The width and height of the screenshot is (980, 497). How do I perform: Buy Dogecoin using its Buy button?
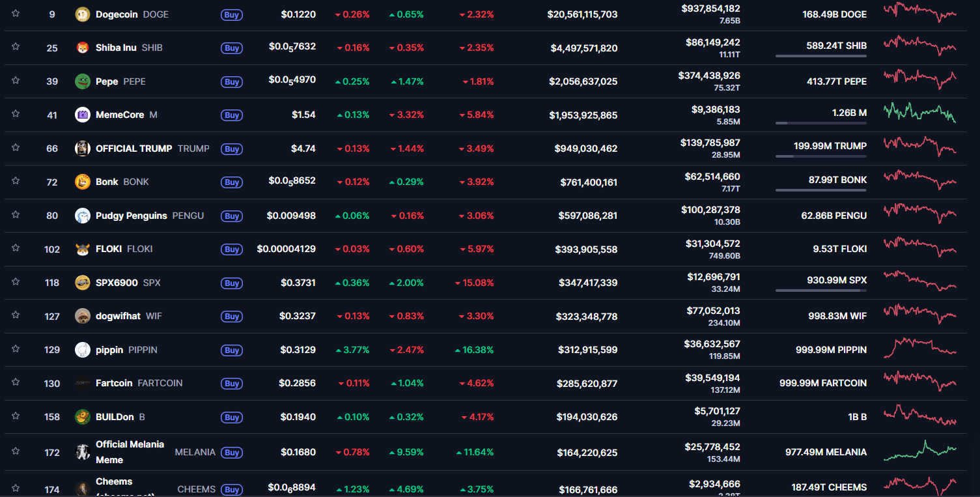point(232,15)
